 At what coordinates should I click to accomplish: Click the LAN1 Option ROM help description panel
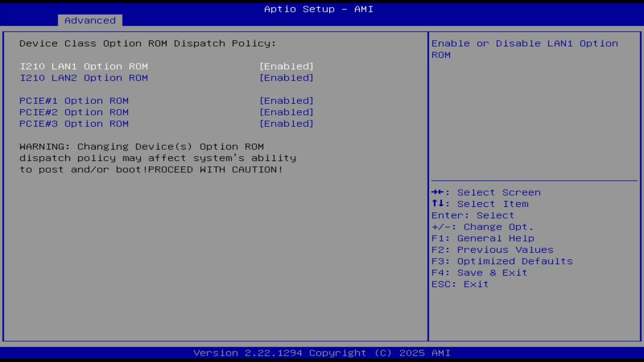tap(524, 49)
